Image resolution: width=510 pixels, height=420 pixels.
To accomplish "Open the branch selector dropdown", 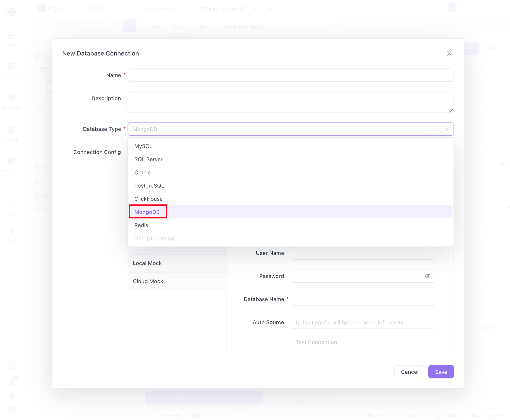I will [x=120, y=8].
